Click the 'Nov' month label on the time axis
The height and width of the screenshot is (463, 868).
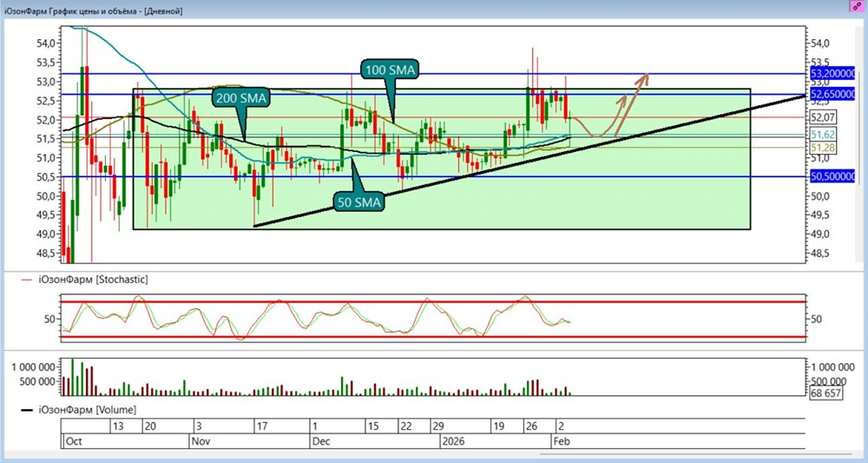point(201,441)
